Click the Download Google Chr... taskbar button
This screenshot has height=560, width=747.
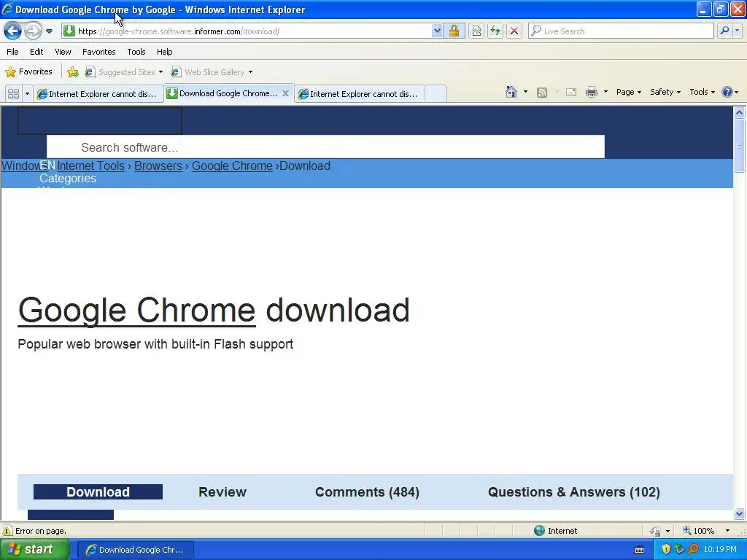coord(135,550)
